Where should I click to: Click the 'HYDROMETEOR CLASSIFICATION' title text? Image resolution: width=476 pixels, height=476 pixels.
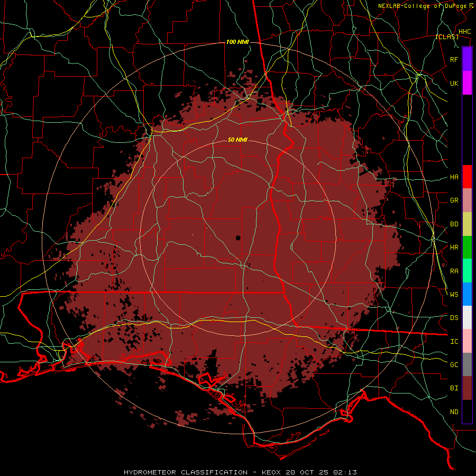point(186,472)
